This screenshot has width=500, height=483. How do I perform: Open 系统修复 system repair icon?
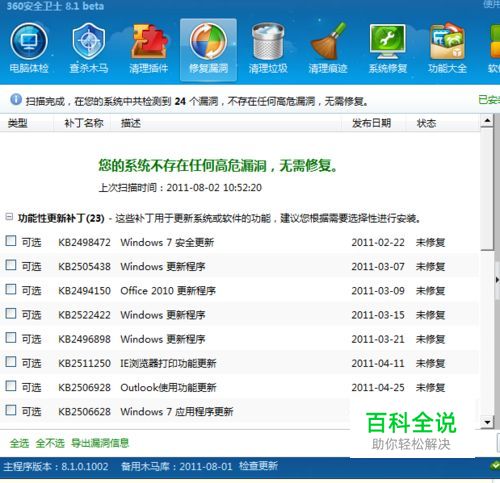coord(388,48)
